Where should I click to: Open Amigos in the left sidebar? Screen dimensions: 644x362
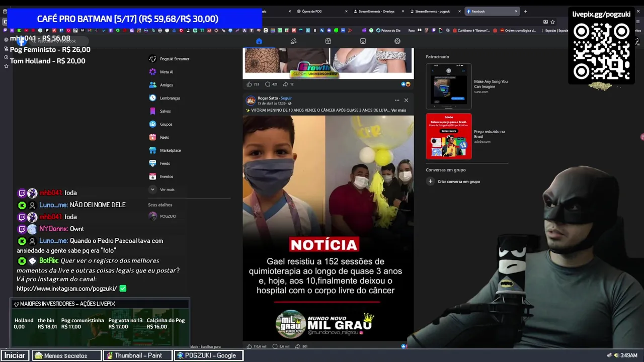click(161, 85)
